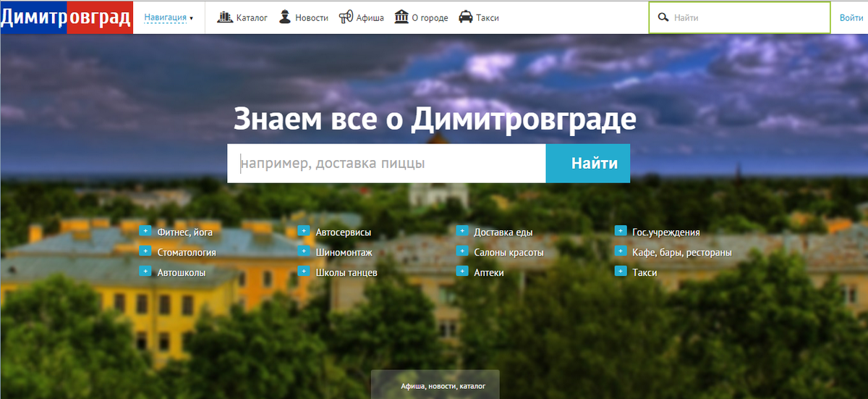This screenshot has width=868, height=399.
Task: Expand the Навигация dropdown
Action: pyautogui.click(x=169, y=17)
